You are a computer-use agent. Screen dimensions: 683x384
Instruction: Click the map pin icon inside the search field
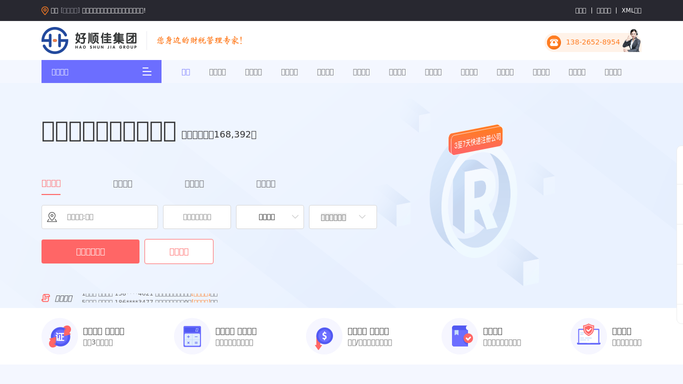coord(52,217)
